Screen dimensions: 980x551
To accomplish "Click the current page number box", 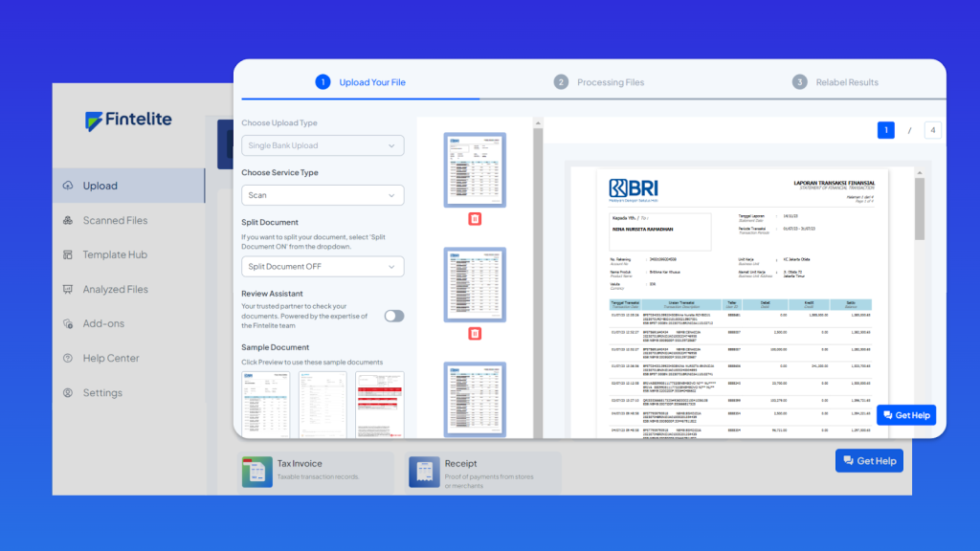I will (886, 130).
